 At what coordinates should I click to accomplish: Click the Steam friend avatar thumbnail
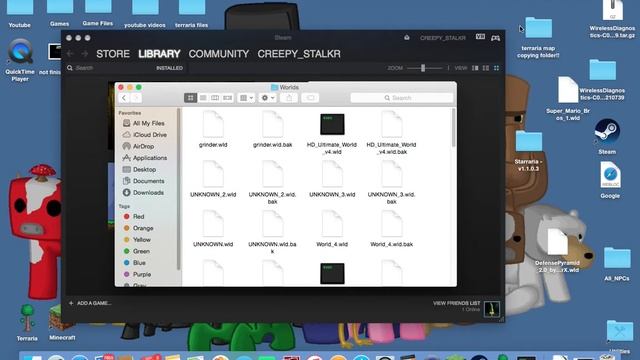pos(491,309)
